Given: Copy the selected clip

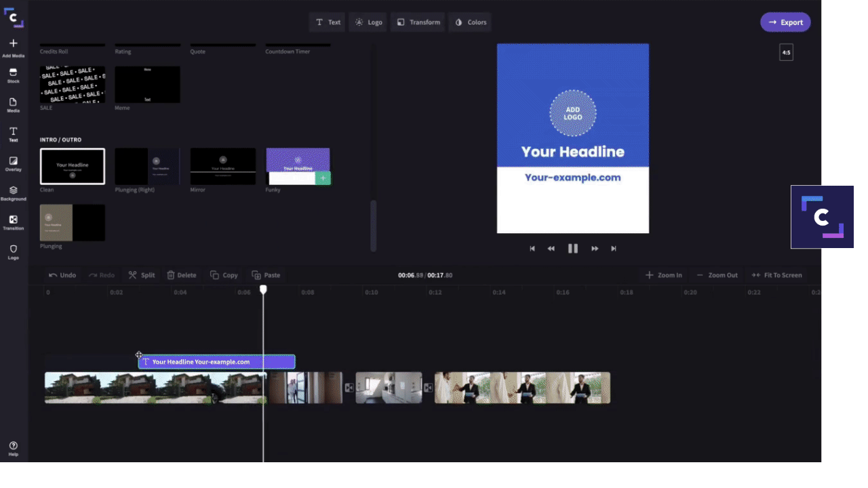Looking at the screenshot, I should (224, 275).
